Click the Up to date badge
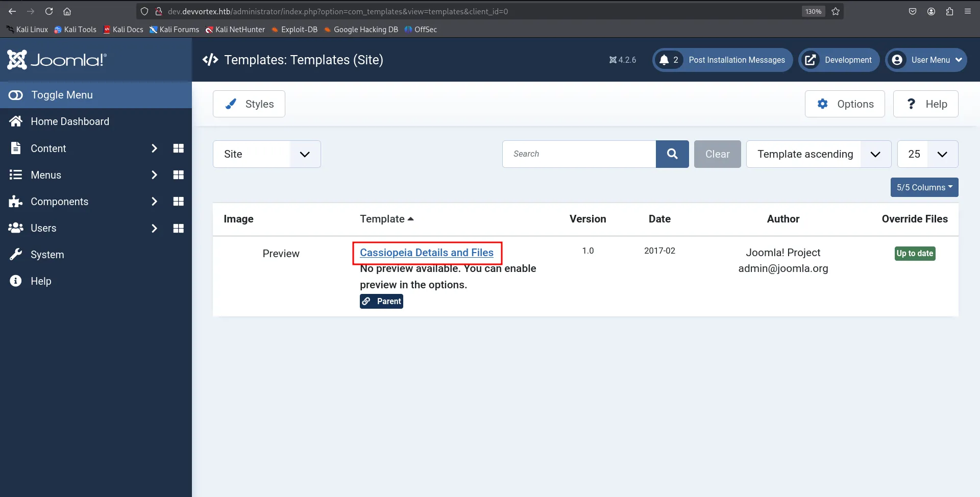This screenshot has width=980, height=497. pyautogui.click(x=915, y=254)
